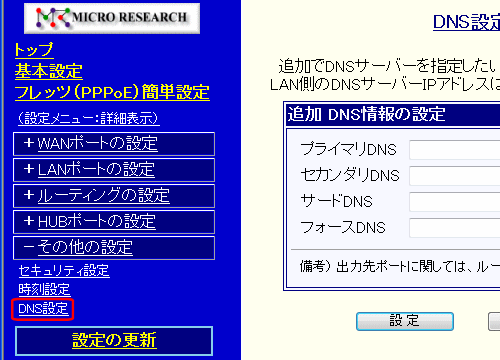This screenshot has width=500, height=360.
Task: Click the セカンダリDNS input field
Action: click(x=455, y=176)
